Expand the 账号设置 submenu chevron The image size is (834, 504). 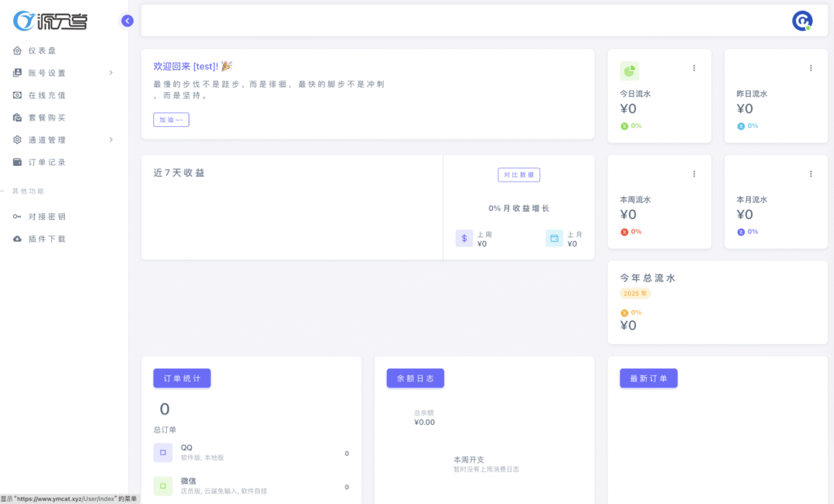[111, 72]
